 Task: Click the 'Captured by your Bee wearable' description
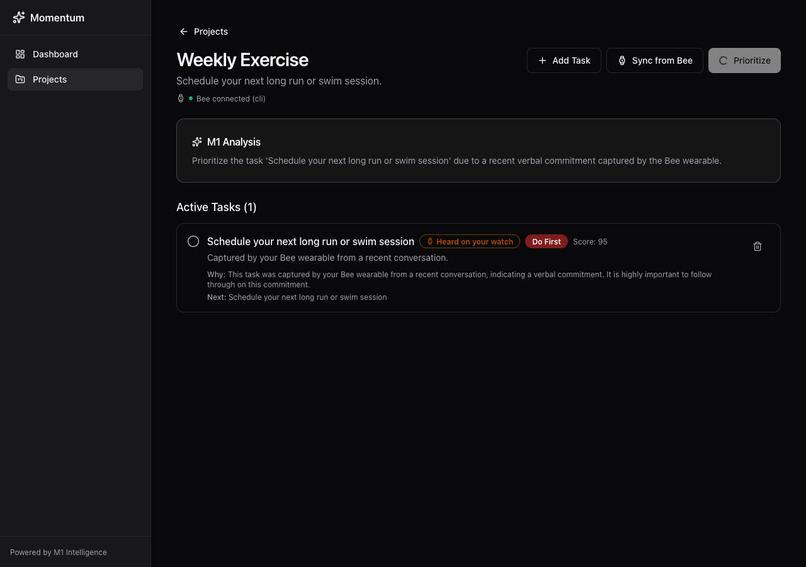[327, 258]
